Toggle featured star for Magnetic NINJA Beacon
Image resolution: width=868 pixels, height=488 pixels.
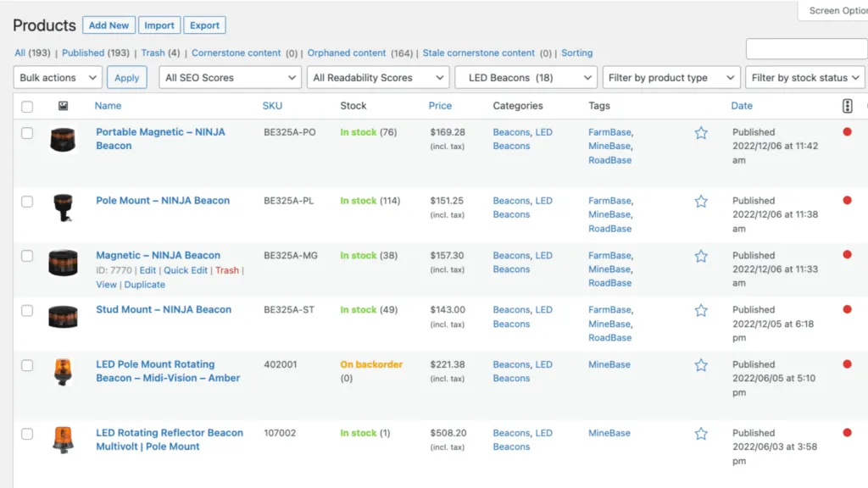point(701,256)
